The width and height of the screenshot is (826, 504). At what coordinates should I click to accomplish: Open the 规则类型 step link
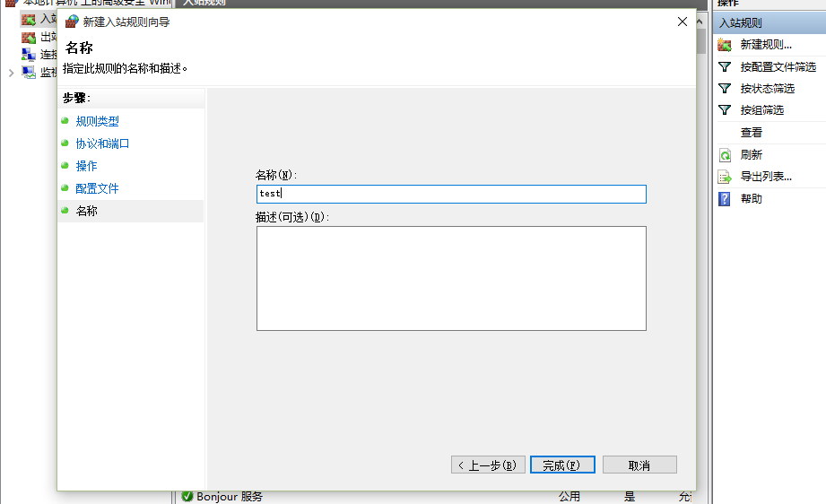click(98, 121)
